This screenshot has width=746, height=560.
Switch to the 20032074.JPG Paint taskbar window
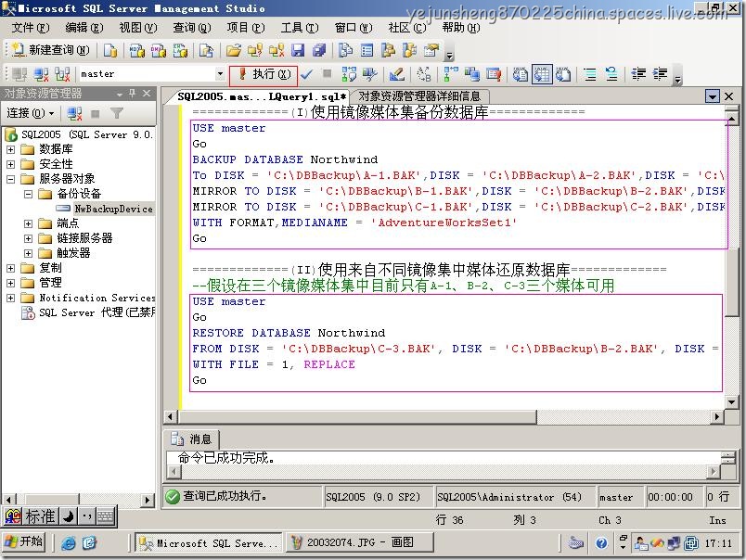[x=360, y=542]
